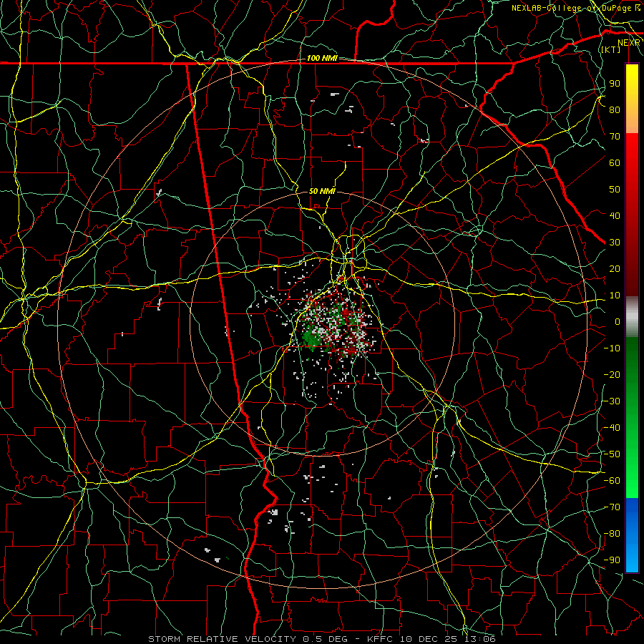Click the positive 40 scale value
This screenshot has width=644, height=644.
pyautogui.click(x=615, y=216)
